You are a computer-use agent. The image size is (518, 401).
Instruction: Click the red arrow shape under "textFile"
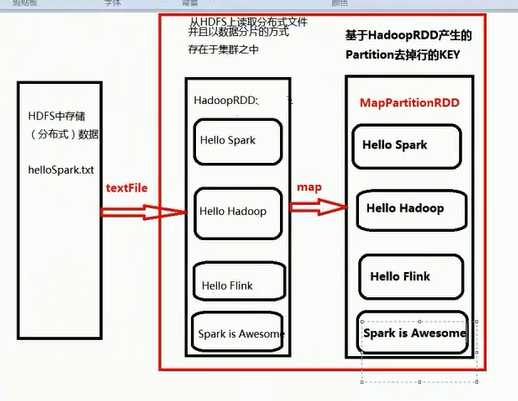pyautogui.click(x=143, y=212)
